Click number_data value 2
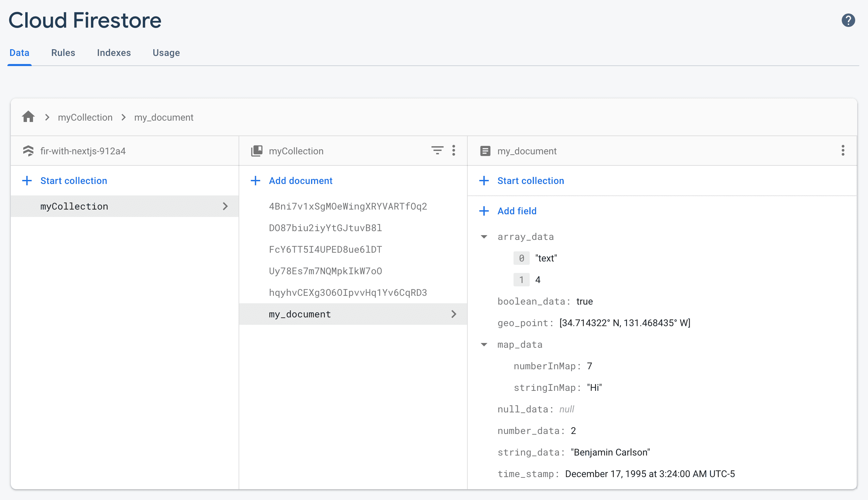868x500 pixels. pyautogui.click(x=573, y=431)
